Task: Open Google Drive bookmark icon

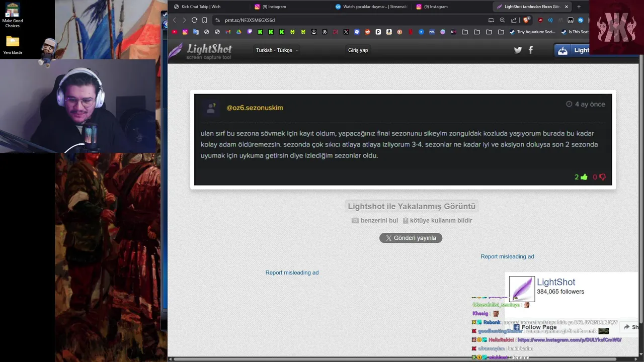Action: coord(239,32)
